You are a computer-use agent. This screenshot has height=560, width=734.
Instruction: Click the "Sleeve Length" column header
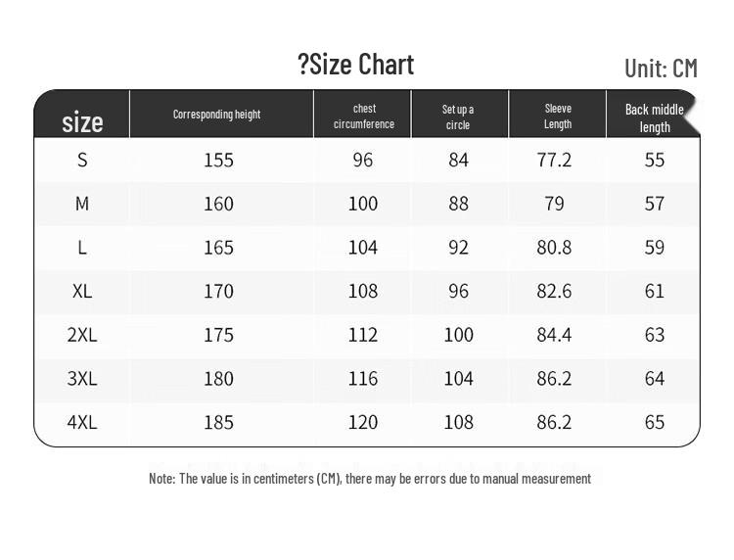tap(558, 117)
